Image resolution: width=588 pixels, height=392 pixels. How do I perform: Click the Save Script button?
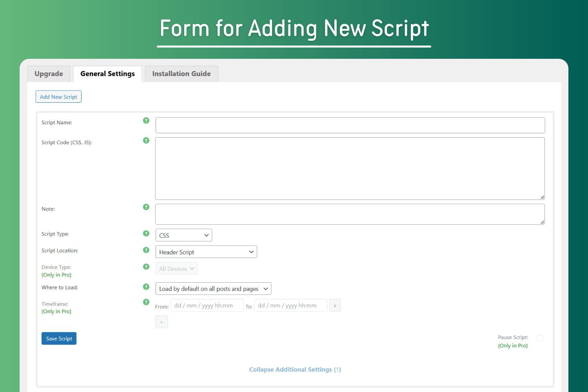click(x=59, y=338)
